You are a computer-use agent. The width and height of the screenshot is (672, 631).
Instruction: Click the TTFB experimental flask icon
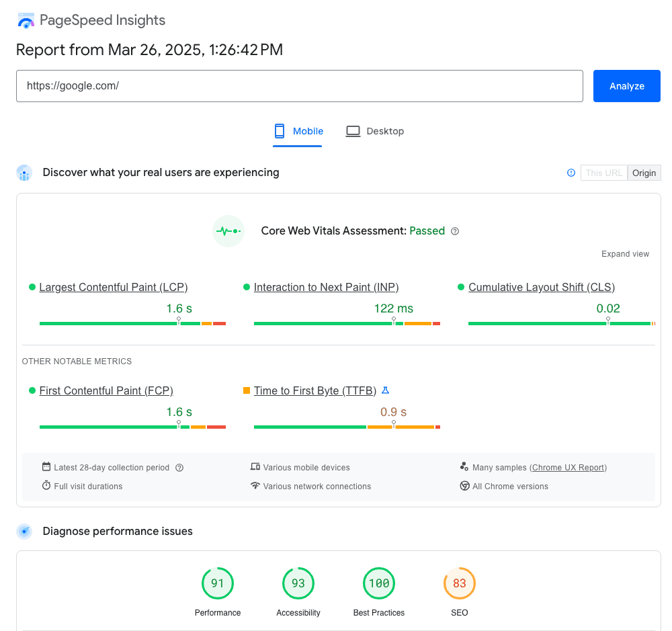(x=385, y=390)
